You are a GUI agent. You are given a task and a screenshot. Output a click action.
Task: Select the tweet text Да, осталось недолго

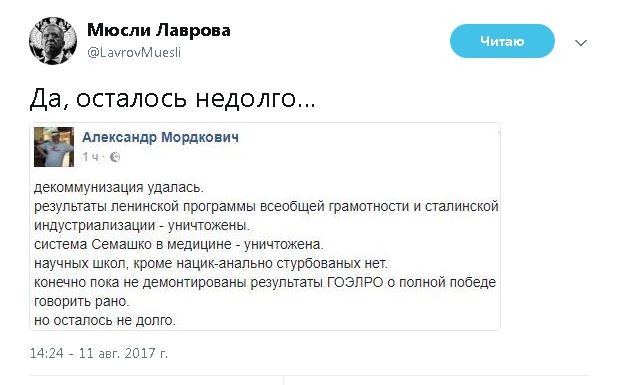tap(173, 98)
